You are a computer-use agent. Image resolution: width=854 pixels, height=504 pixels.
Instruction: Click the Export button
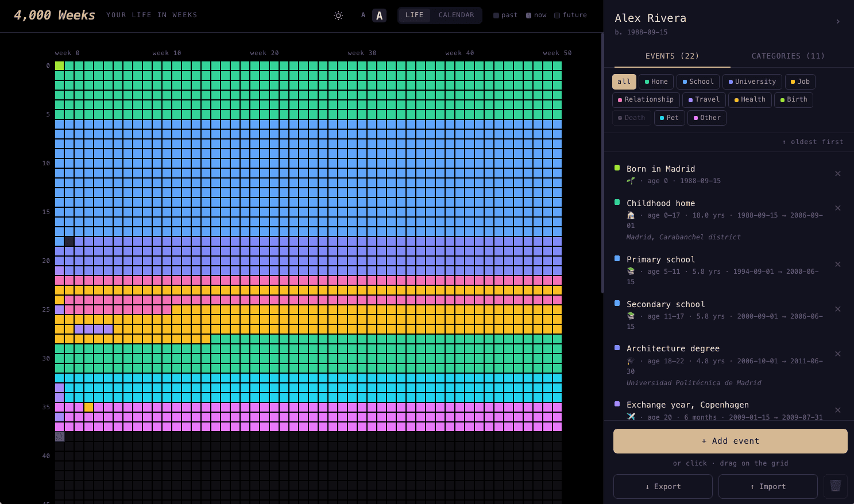[x=663, y=486]
